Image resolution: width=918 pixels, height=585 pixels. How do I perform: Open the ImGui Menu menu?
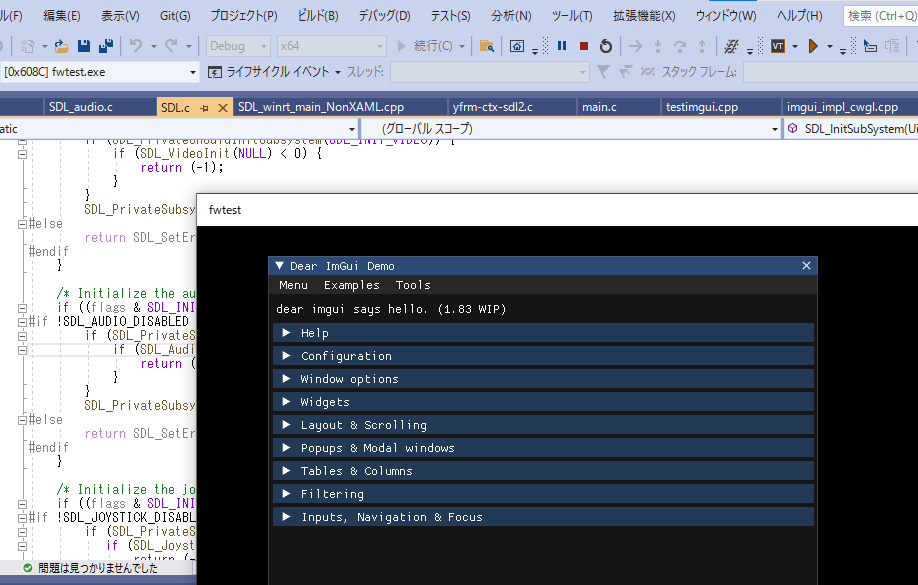click(x=293, y=285)
